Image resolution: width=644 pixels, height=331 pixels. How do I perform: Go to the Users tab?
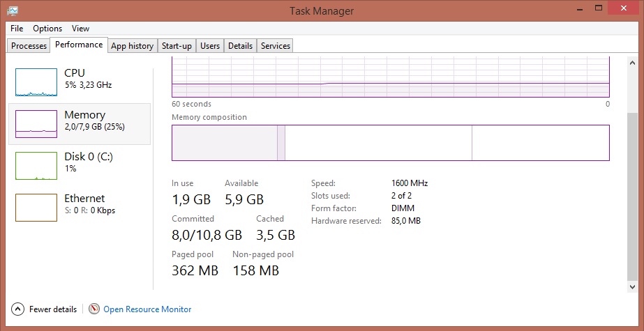pyautogui.click(x=210, y=46)
